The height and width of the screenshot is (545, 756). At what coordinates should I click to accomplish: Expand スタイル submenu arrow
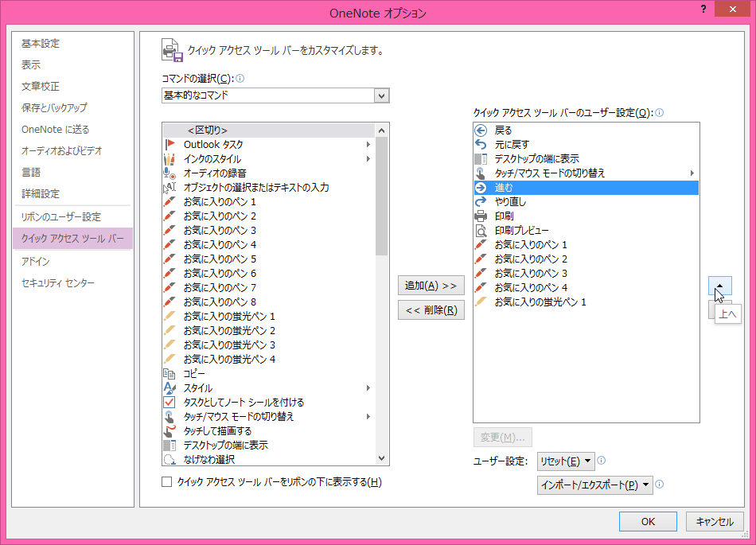tap(368, 388)
